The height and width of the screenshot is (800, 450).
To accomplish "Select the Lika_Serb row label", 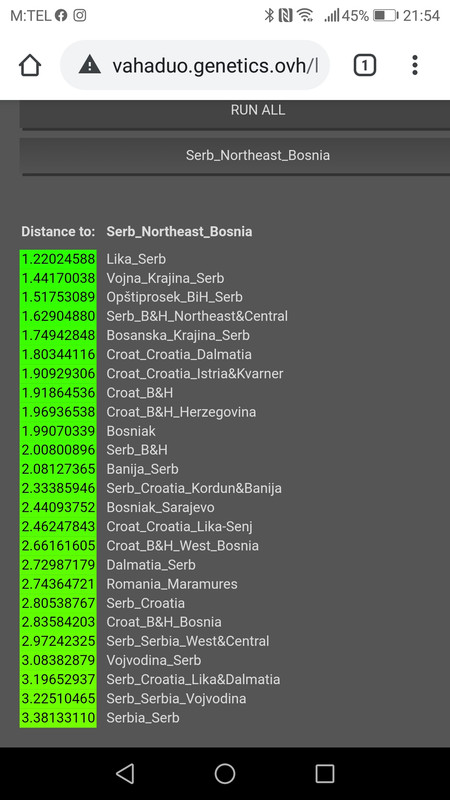I will click(136, 259).
